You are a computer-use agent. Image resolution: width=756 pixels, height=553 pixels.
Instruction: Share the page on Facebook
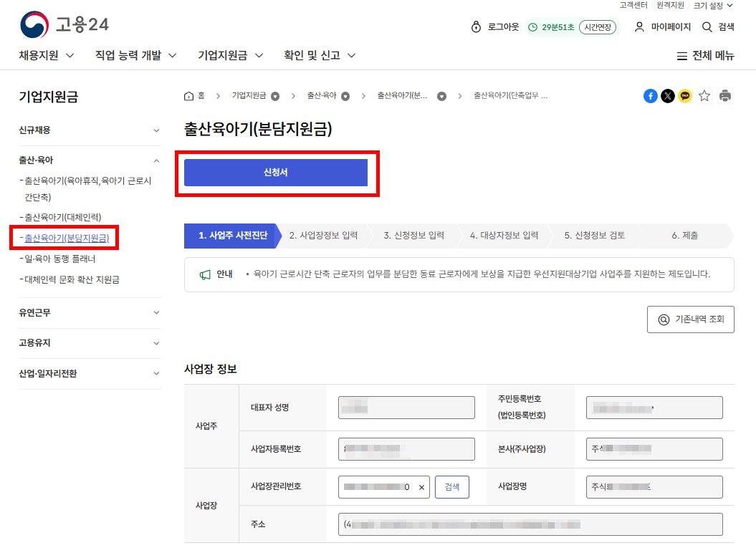(x=650, y=95)
